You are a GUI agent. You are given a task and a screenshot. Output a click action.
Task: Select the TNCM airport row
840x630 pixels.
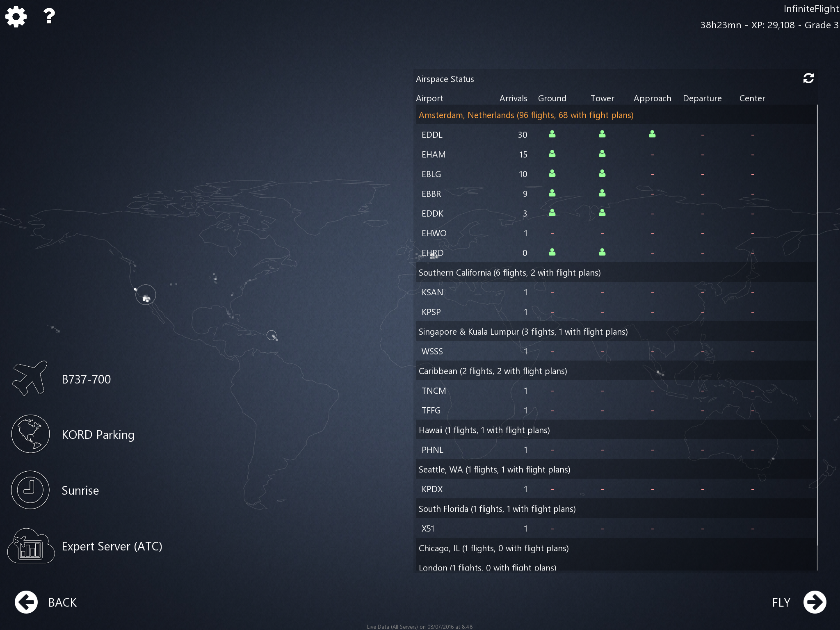point(434,391)
